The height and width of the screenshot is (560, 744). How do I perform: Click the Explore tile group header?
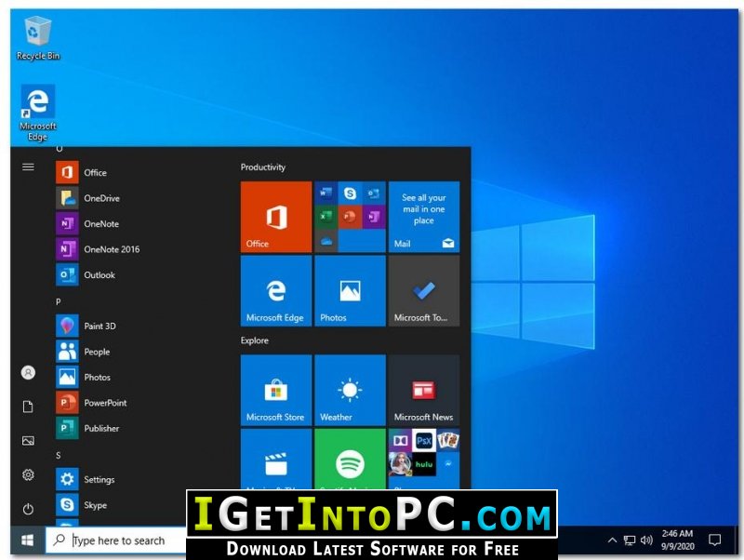[254, 340]
